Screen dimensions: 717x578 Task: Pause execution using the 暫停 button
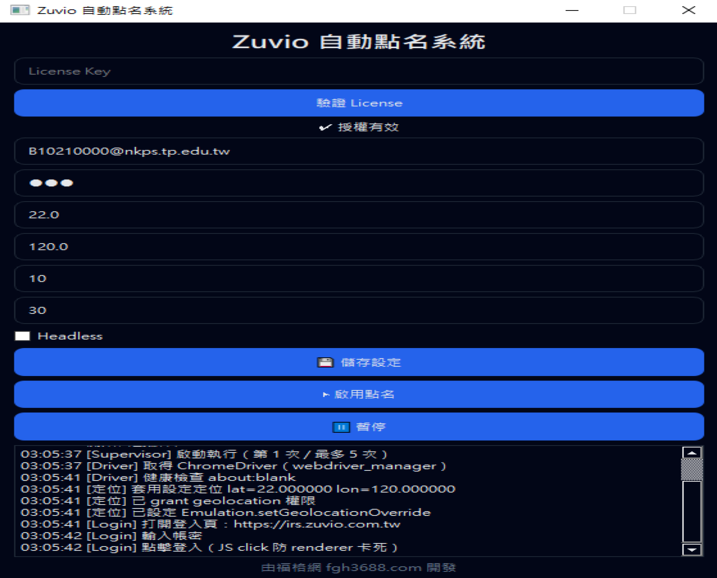358,426
